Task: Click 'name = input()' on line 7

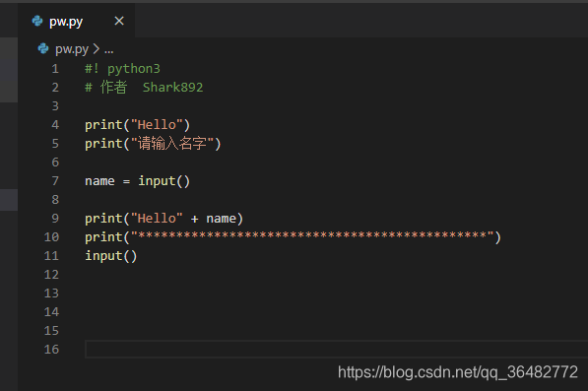Action: click(138, 181)
